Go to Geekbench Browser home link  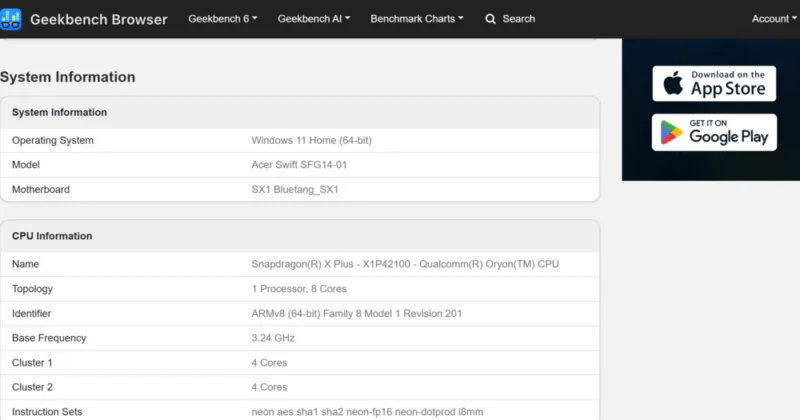tap(98, 19)
